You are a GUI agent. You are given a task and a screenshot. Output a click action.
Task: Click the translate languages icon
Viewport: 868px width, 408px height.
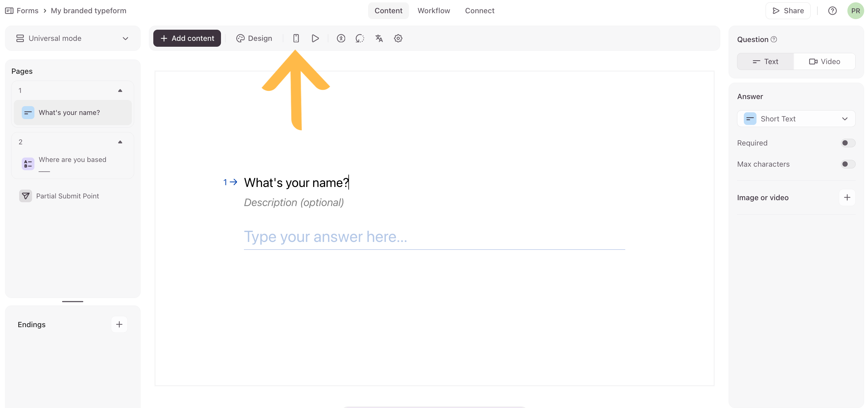379,39
